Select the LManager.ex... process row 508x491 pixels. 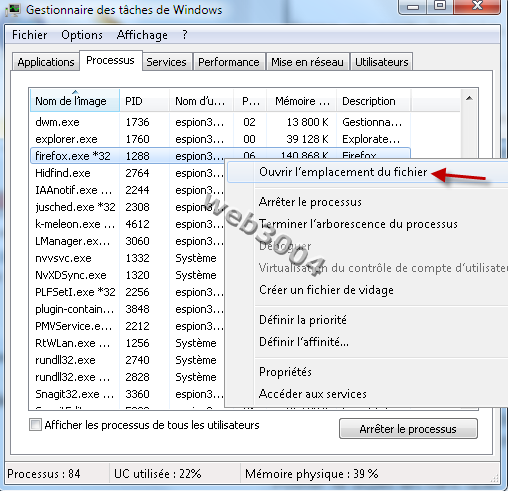[128, 241]
